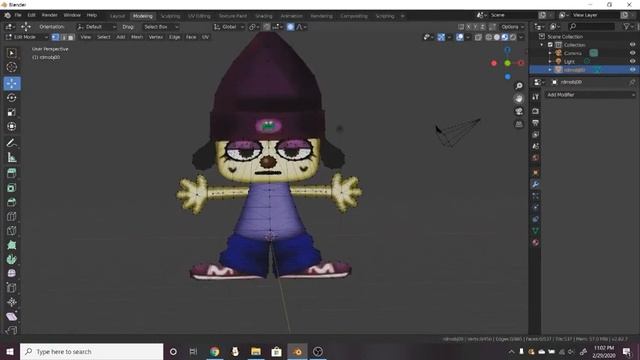
Task: Select the Knife tool
Action: 11,231
